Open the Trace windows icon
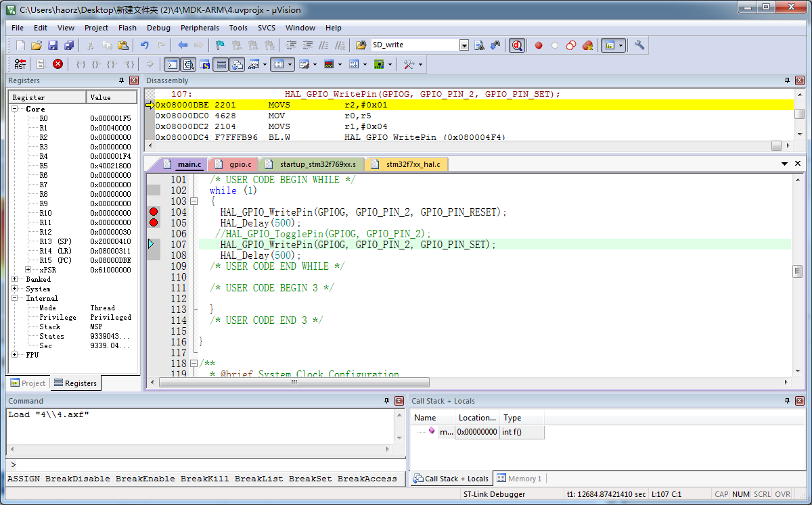Image resolution: width=812 pixels, height=505 pixels. coord(353,64)
